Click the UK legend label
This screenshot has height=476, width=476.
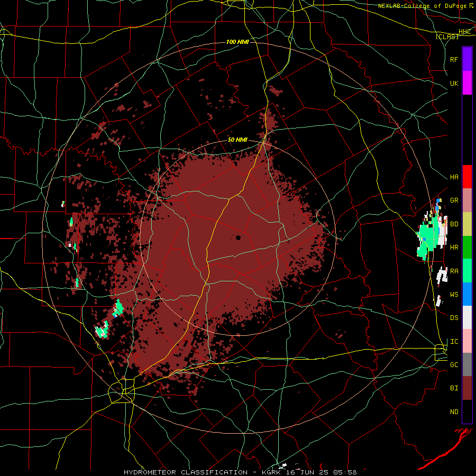coord(454,83)
